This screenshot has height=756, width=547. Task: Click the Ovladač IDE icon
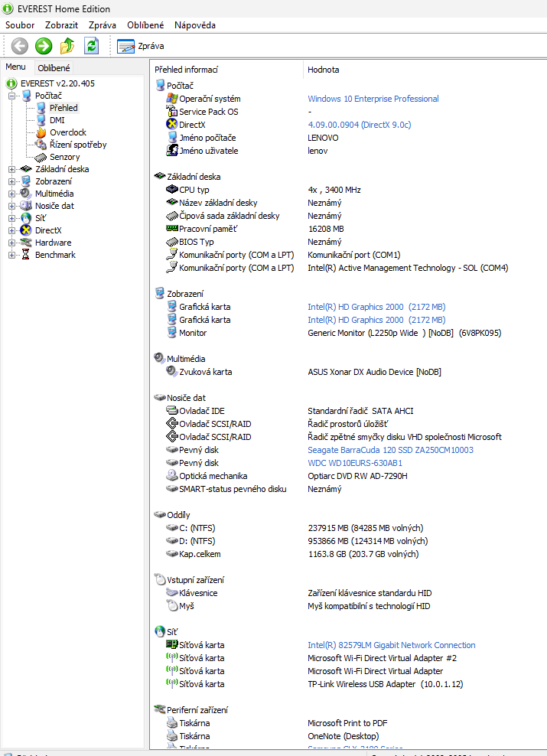tap(172, 410)
